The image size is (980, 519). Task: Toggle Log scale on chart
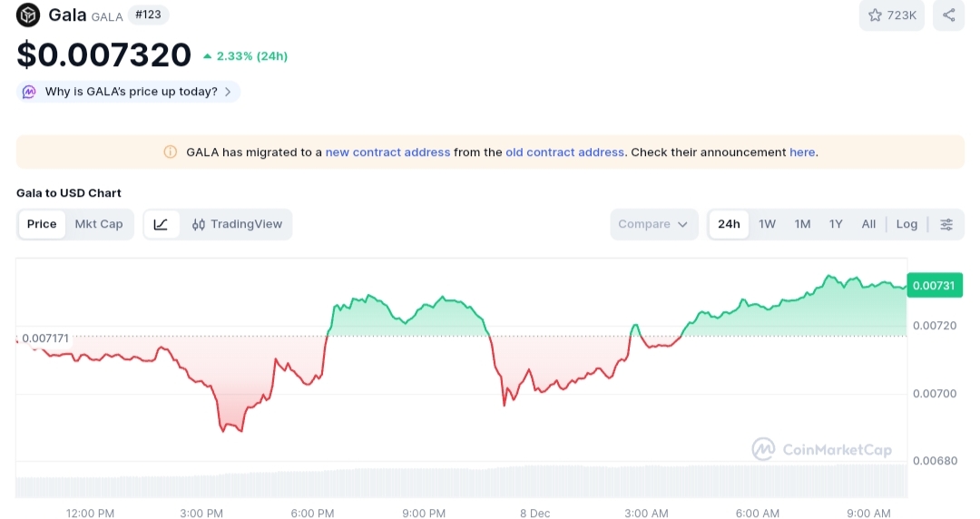tap(906, 224)
